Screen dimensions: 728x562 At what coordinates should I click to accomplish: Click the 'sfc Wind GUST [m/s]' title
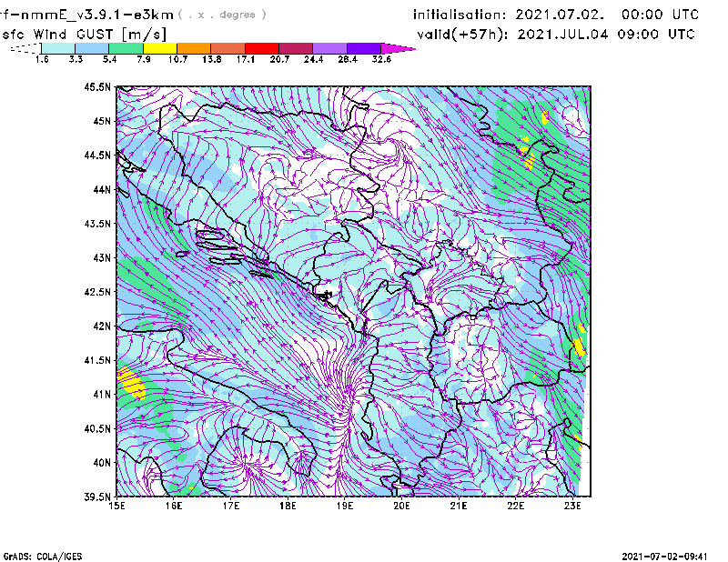click(84, 35)
